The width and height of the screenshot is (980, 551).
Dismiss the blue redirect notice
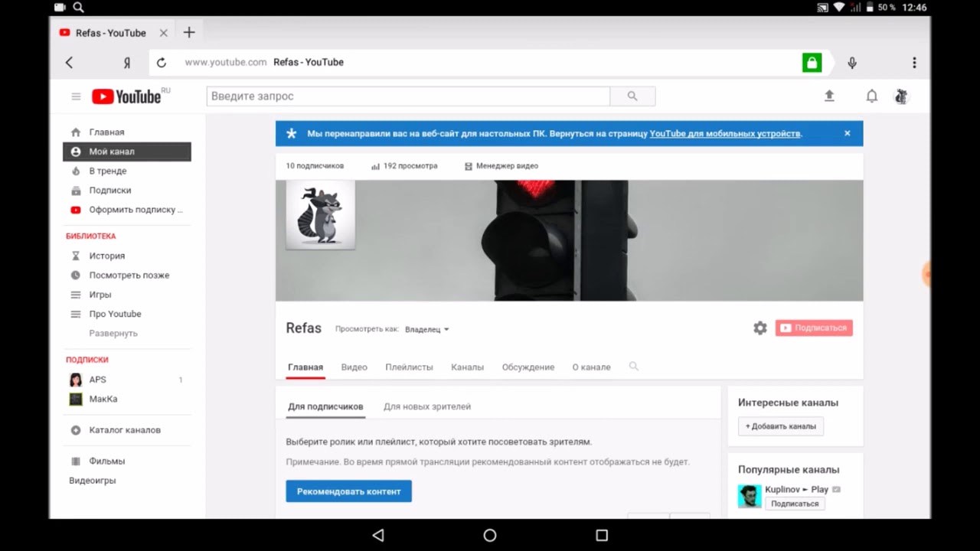[847, 133]
